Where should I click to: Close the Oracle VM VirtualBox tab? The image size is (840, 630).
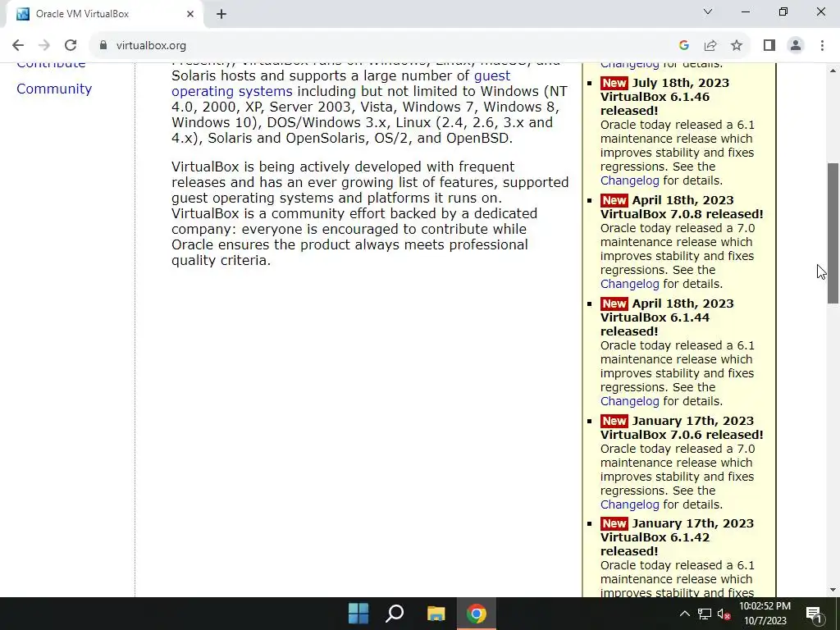(x=190, y=15)
